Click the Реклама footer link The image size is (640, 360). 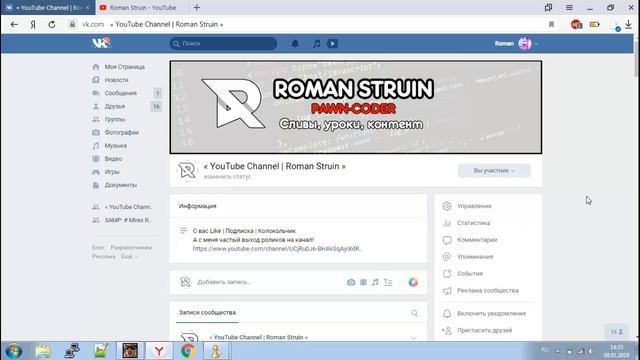pyautogui.click(x=104, y=256)
